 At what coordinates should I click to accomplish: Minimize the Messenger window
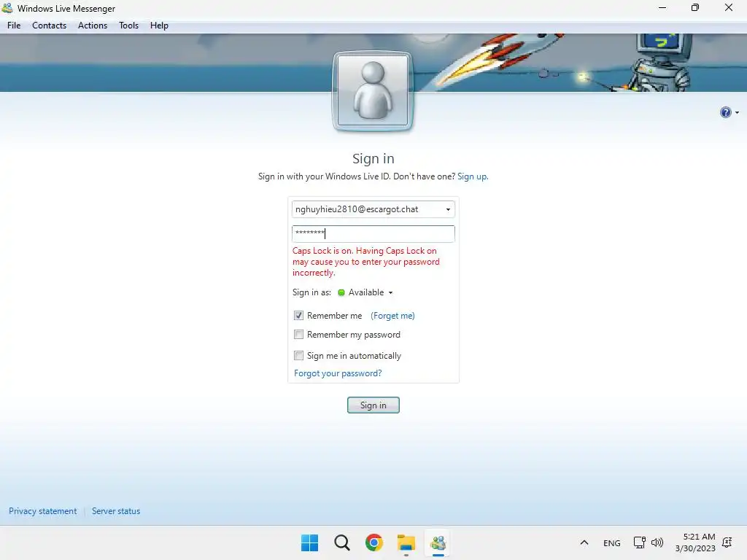coord(662,7)
